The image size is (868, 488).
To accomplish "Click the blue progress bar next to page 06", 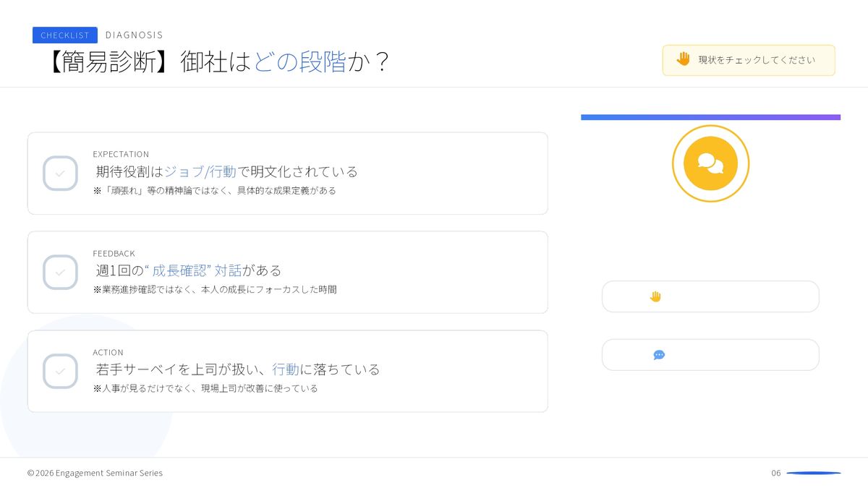I will 814,473.
